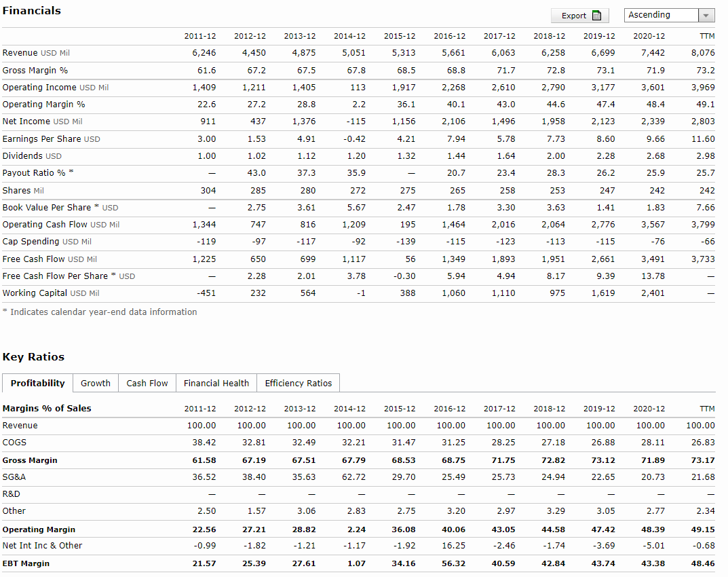Switch to the Growth tab
Image resolution: width=728 pixels, height=577 pixels.
(96, 384)
